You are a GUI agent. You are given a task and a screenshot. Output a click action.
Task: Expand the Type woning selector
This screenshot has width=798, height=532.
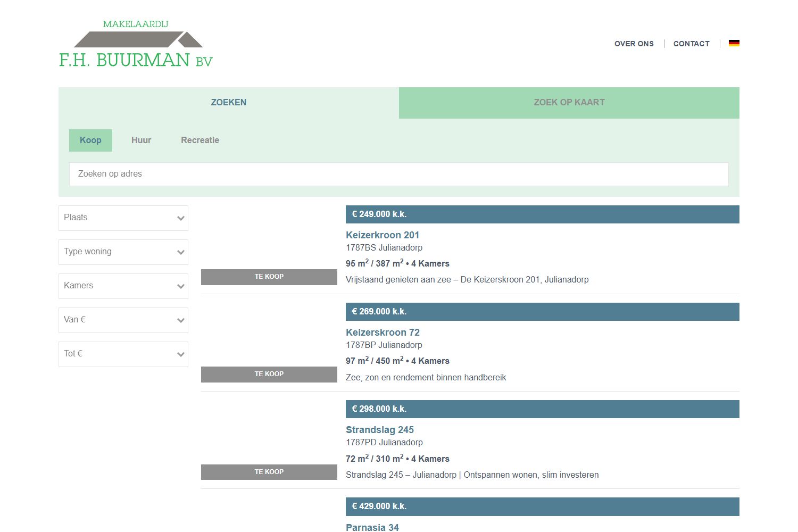pyautogui.click(x=123, y=252)
